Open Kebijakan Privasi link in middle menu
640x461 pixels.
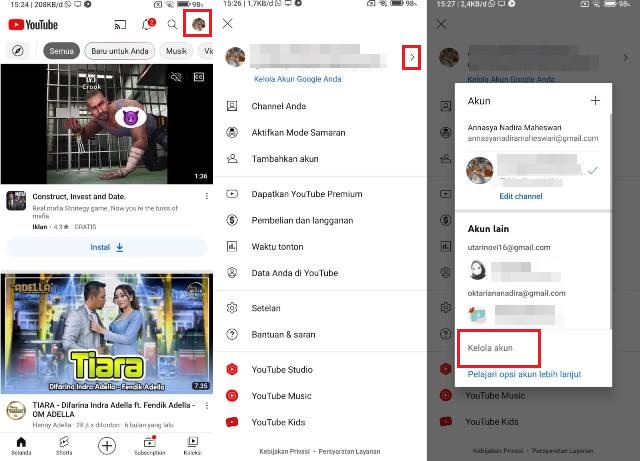click(x=284, y=451)
